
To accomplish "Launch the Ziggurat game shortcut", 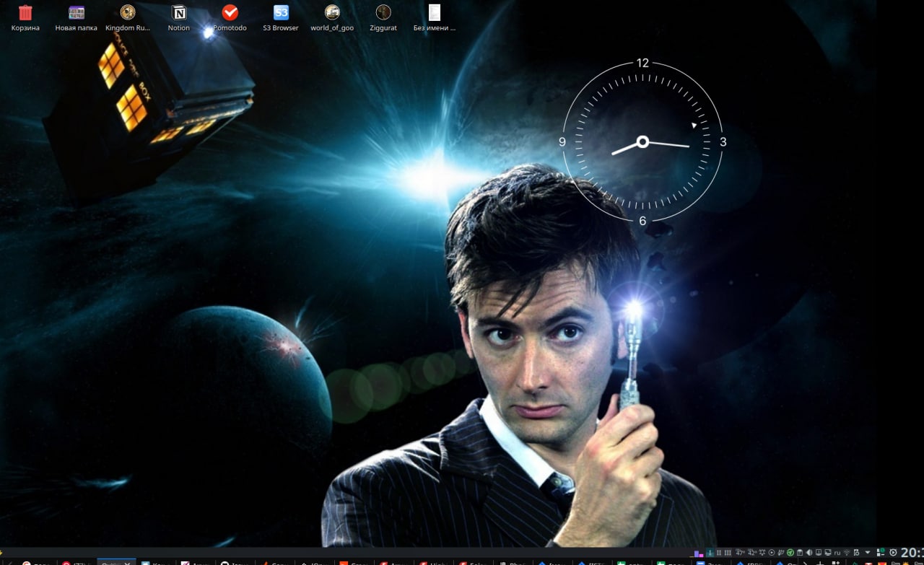I will [x=383, y=18].
